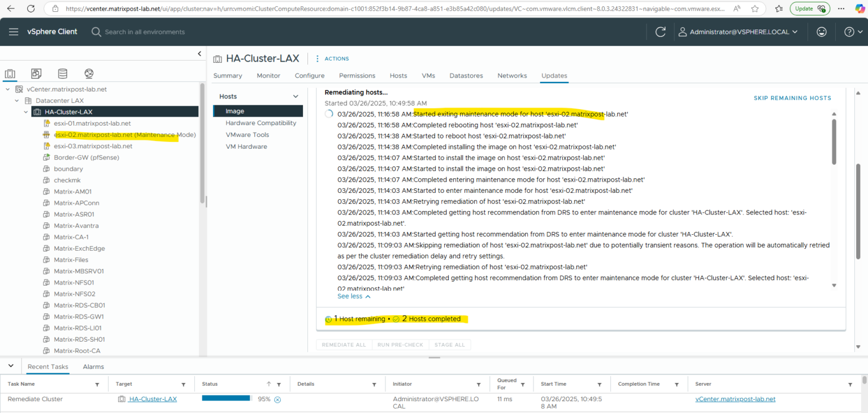Filter the Status column in Recent Tasks
868x413 pixels.
pos(277,384)
